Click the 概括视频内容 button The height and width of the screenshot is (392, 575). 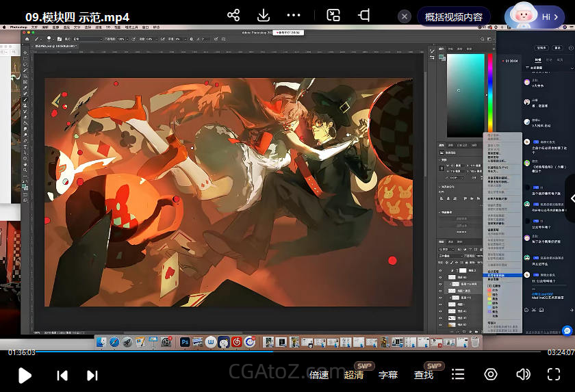click(453, 17)
